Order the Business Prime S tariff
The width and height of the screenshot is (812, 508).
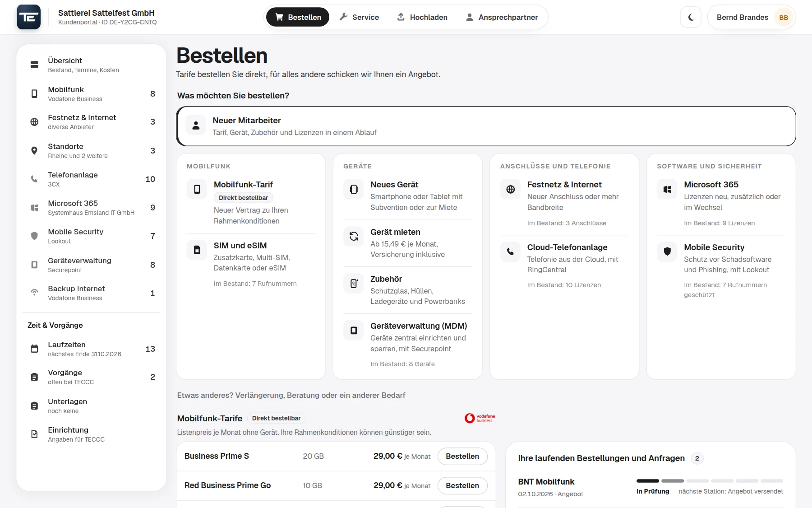click(x=462, y=456)
